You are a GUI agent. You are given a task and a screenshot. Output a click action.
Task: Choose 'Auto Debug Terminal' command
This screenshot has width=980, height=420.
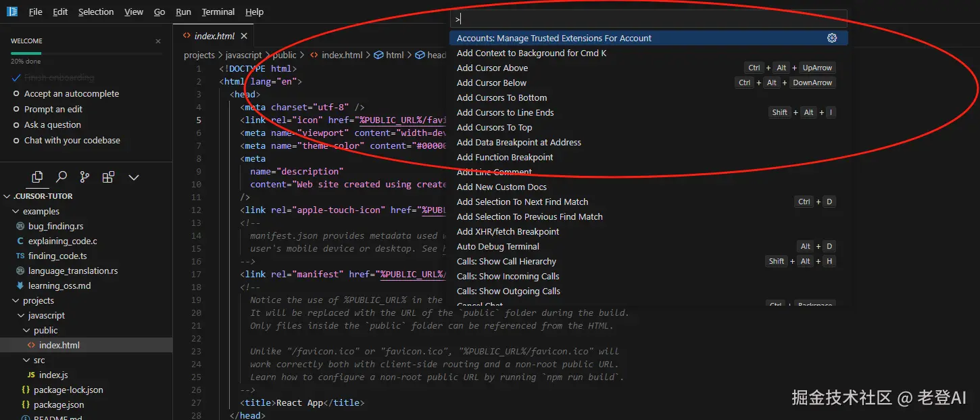pyautogui.click(x=649, y=246)
